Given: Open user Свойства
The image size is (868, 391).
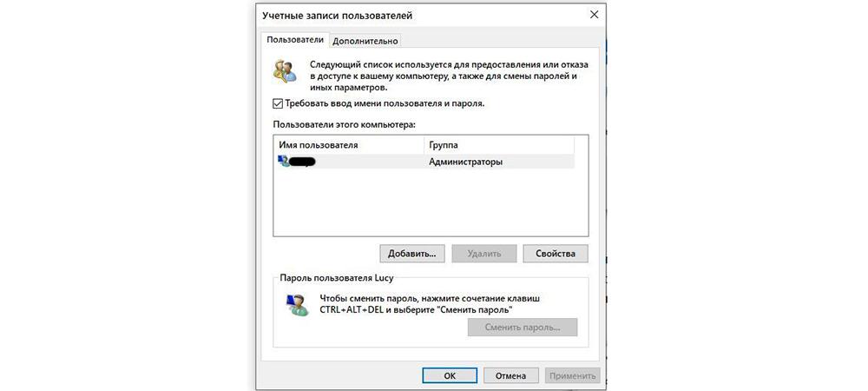Looking at the screenshot, I should [x=556, y=254].
